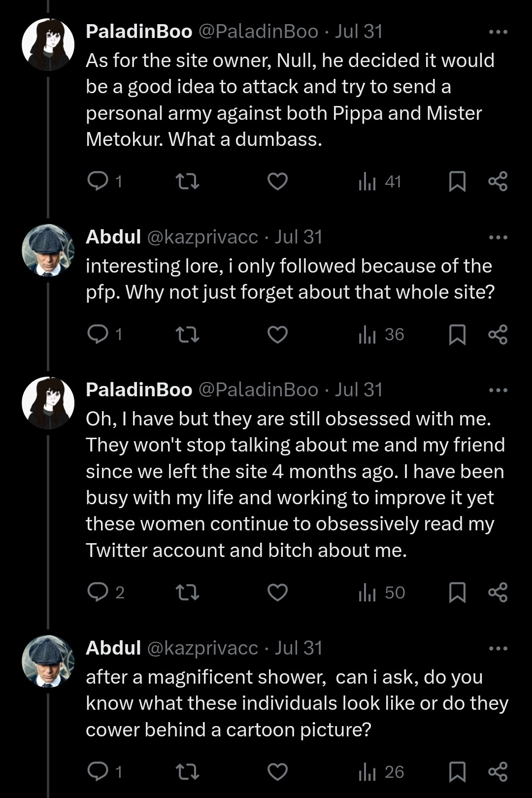Like Abdul's "interesting lore" tweet
The width and height of the screenshot is (532, 798).
pyautogui.click(x=277, y=335)
